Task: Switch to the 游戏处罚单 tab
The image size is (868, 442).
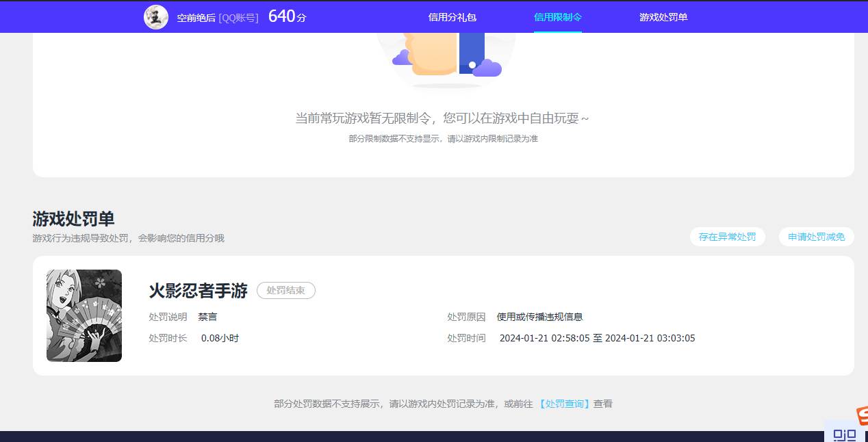Action: click(663, 16)
